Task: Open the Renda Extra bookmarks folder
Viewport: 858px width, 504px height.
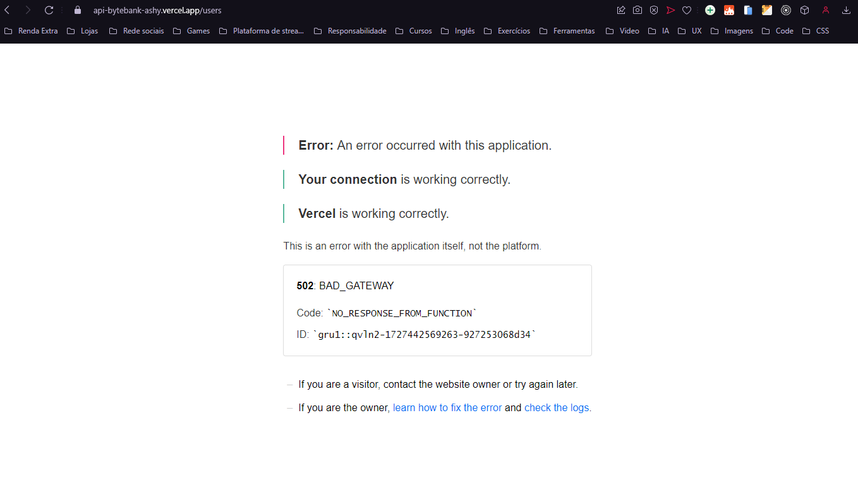Action: 31,31
